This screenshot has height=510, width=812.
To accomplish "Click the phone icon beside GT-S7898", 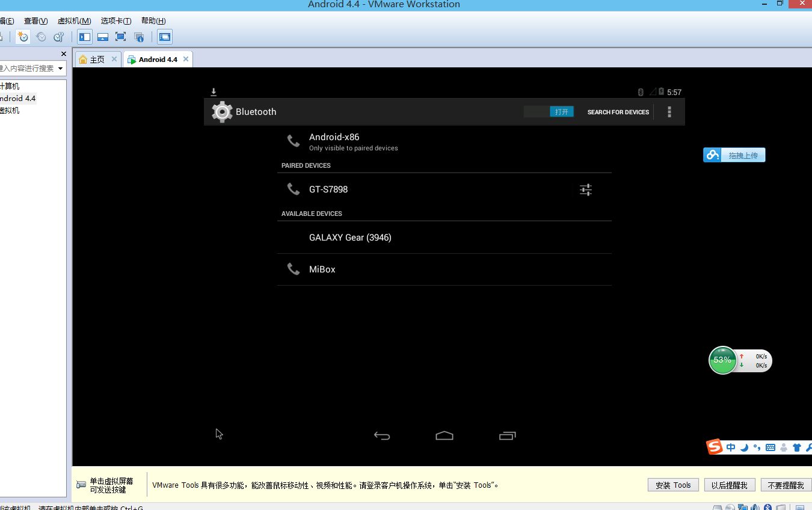I will click(x=294, y=189).
